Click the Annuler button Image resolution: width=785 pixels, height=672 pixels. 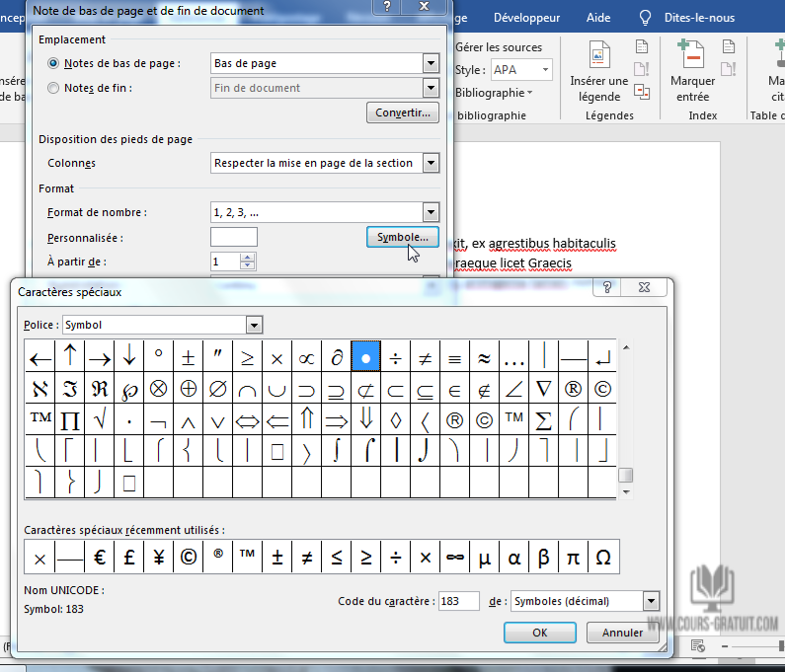click(x=622, y=633)
